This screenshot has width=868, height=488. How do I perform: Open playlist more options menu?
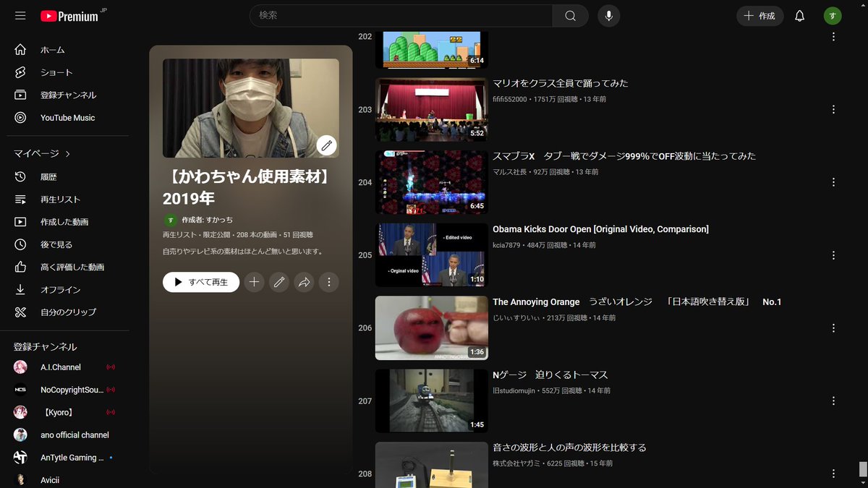pos(329,282)
